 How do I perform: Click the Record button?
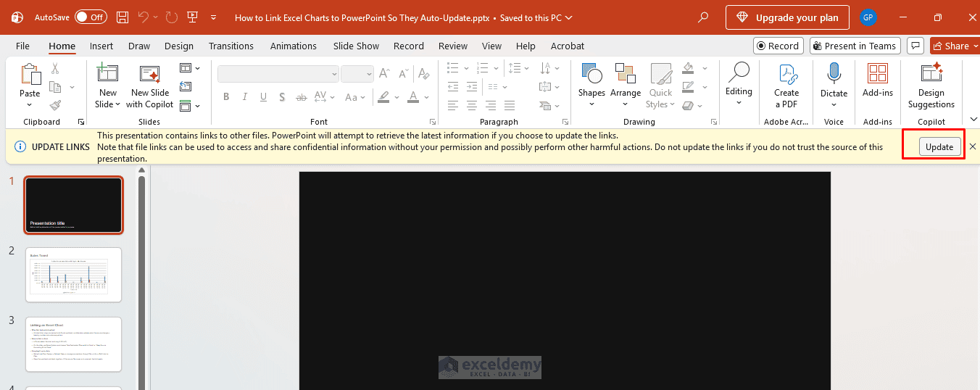[x=778, y=46]
